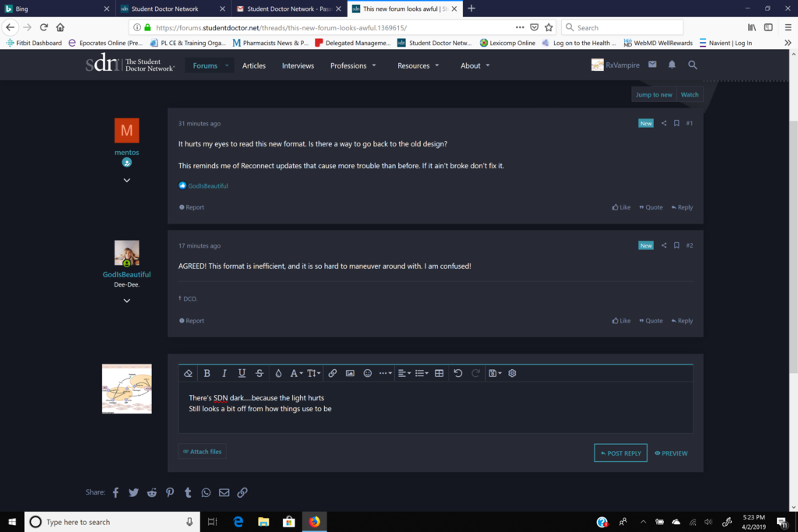Open the inbox envelope icon in header
Viewport: 798px width, 532px height.
point(652,65)
